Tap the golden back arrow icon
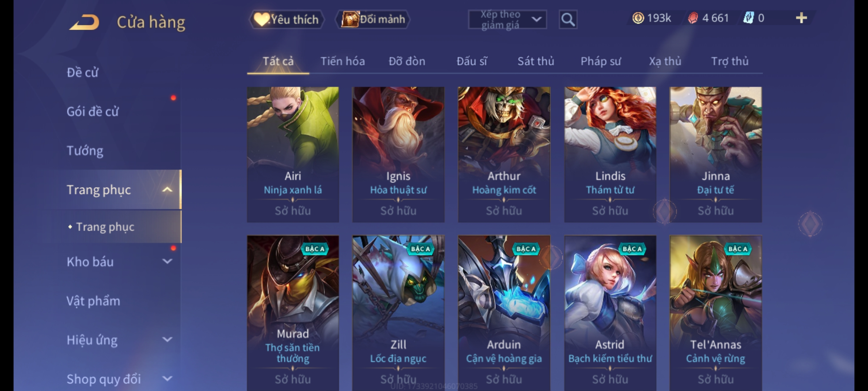This screenshot has width=868, height=391. (x=85, y=22)
